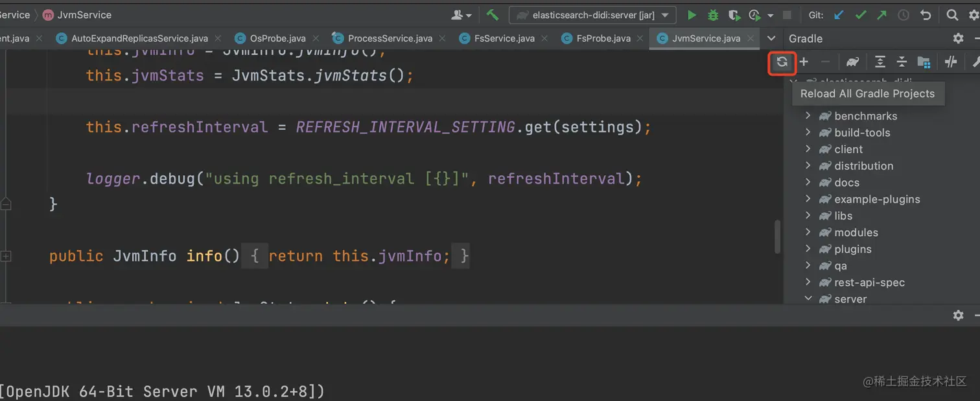Expand the libs Gradle module
This screenshot has width=980, height=401.
808,215
